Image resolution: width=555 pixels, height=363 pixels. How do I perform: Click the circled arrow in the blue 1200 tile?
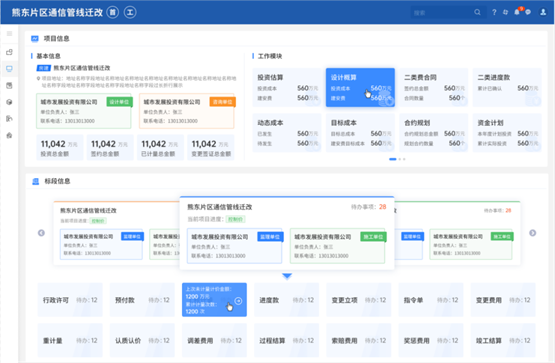pyautogui.click(x=239, y=301)
